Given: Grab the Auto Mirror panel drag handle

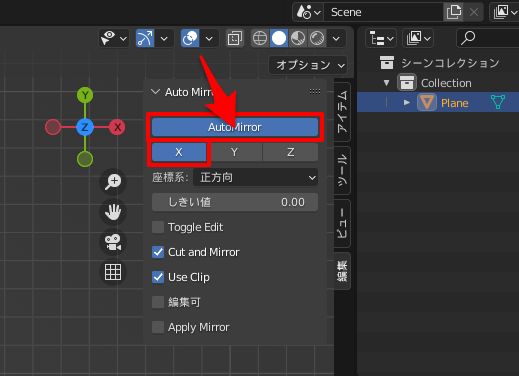Looking at the screenshot, I should [315, 92].
